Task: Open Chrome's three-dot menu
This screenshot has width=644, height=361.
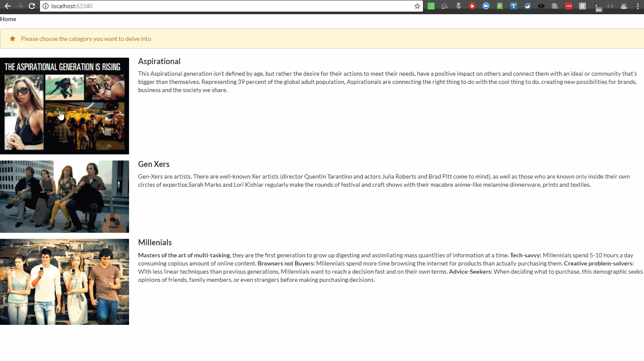Action: coord(638,6)
